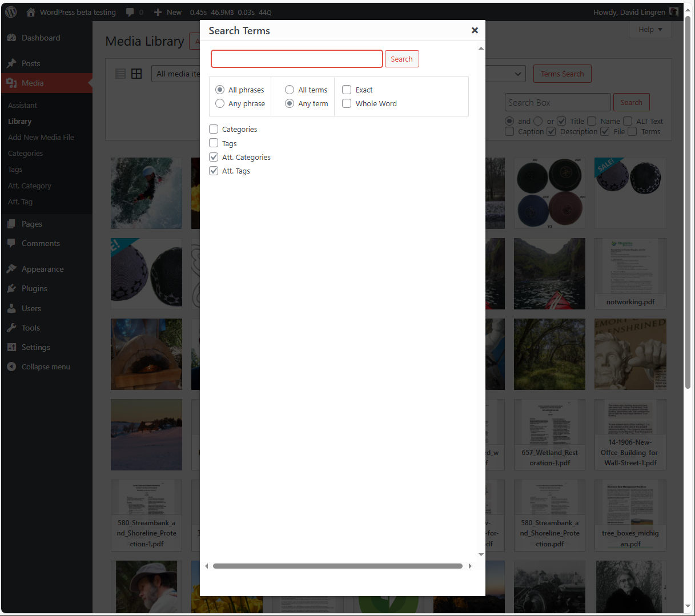Screen dimensions: 695x616
Task: Click the Tools wrench icon
Action: [12, 328]
